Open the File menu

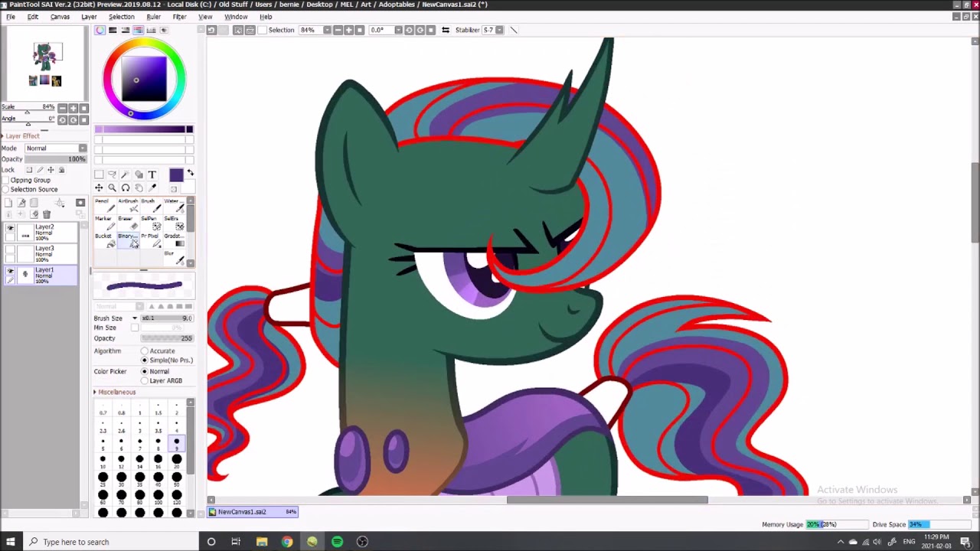click(11, 17)
